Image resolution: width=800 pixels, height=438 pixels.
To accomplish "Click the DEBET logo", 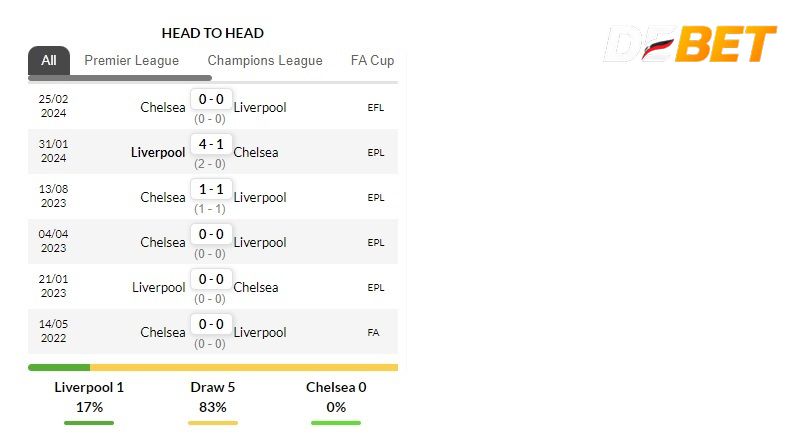I will [690, 44].
